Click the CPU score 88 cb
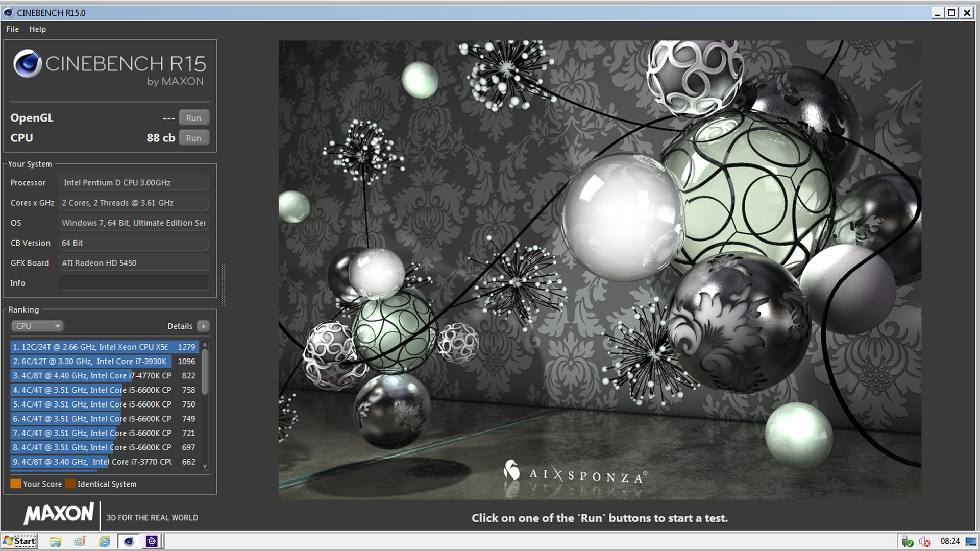 pyautogui.click(x=161, y=138)
